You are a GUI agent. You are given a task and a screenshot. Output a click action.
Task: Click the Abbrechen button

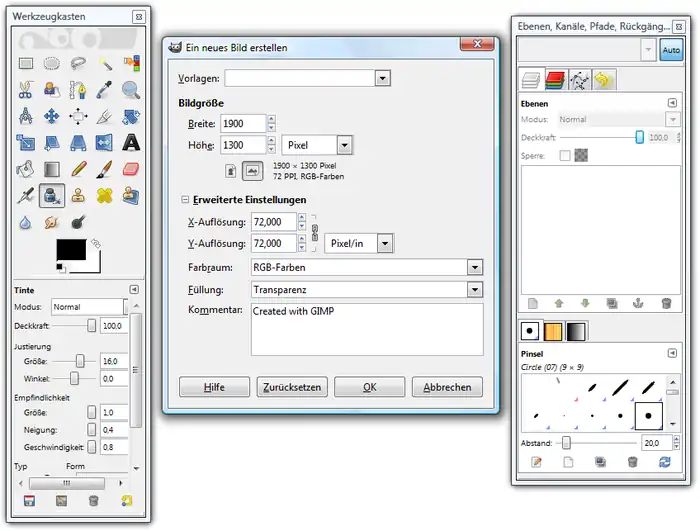point(445,387)
